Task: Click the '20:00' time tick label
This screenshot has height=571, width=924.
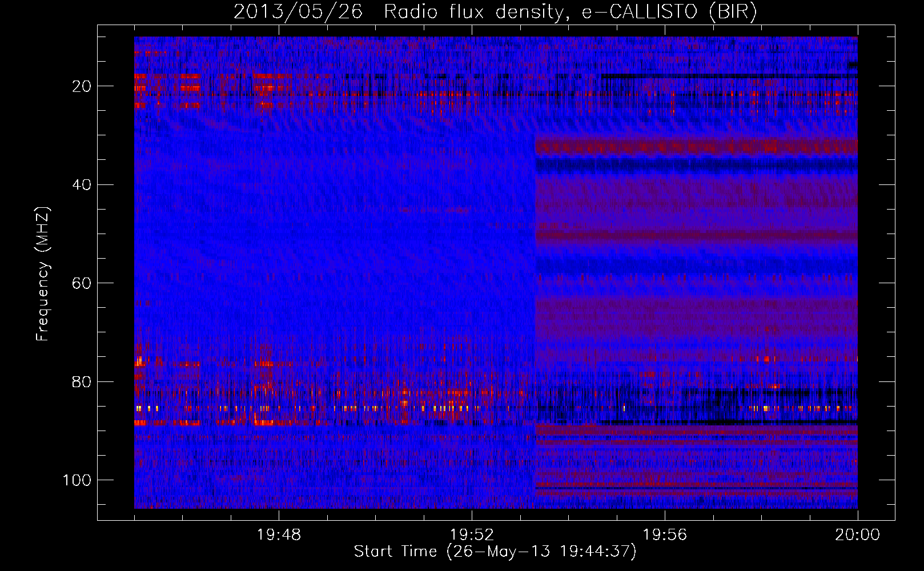Action: 858,535
